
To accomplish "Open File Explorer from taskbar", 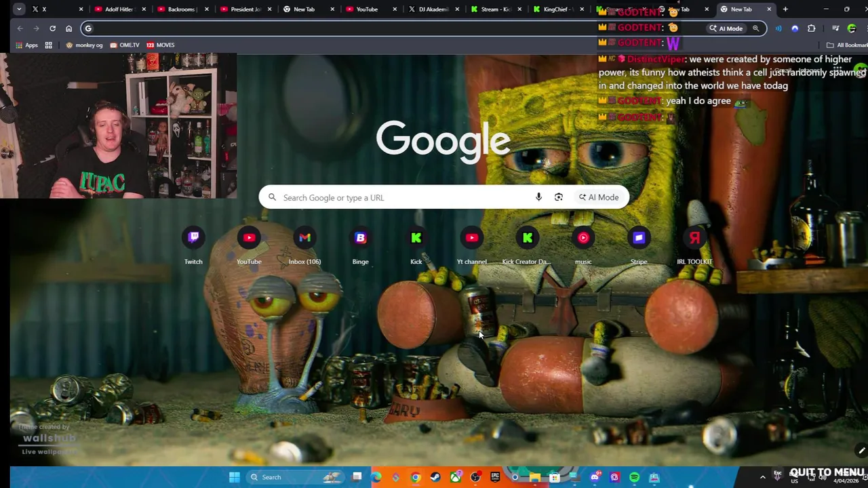I will tap(535, 477).
